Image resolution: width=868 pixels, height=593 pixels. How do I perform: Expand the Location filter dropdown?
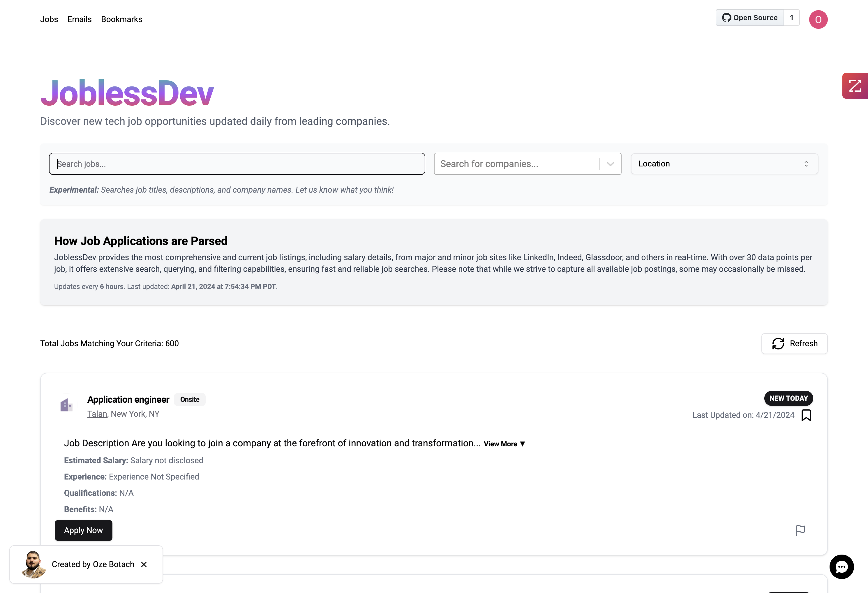(x=724, y=164)
